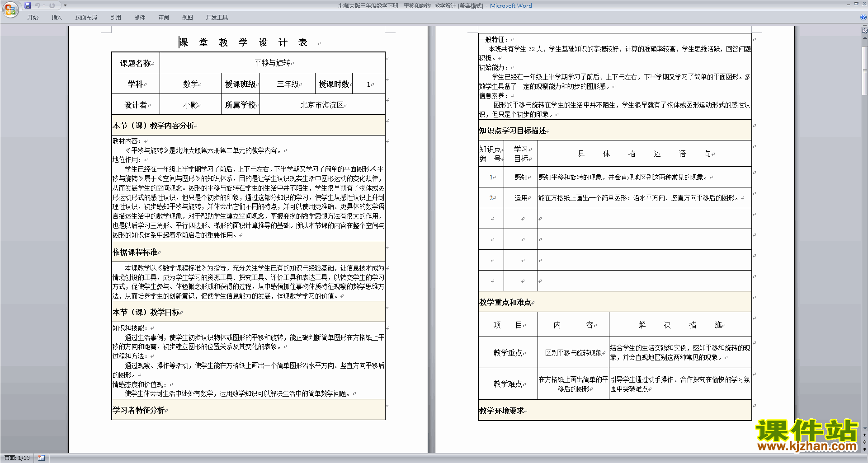Screen dimensions: 868x463
Task: Open the 开始 ribbon tab
Action: click(33, 18)
